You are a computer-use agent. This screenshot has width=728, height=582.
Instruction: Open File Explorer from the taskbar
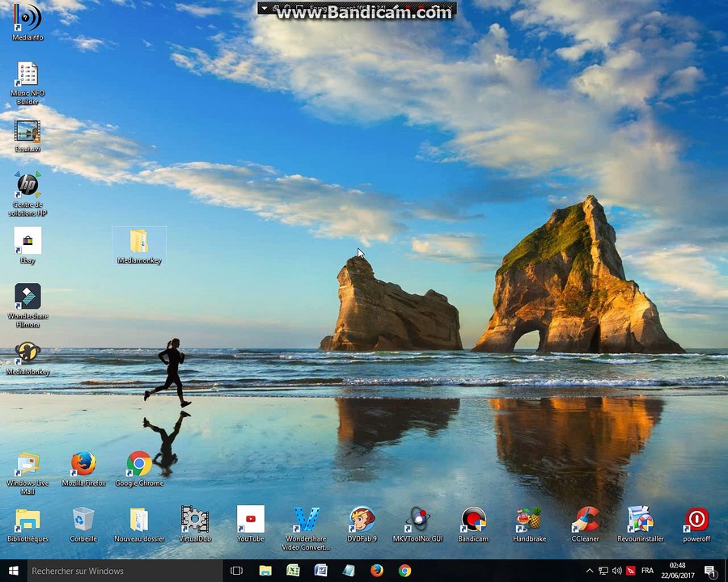[265, 571]
